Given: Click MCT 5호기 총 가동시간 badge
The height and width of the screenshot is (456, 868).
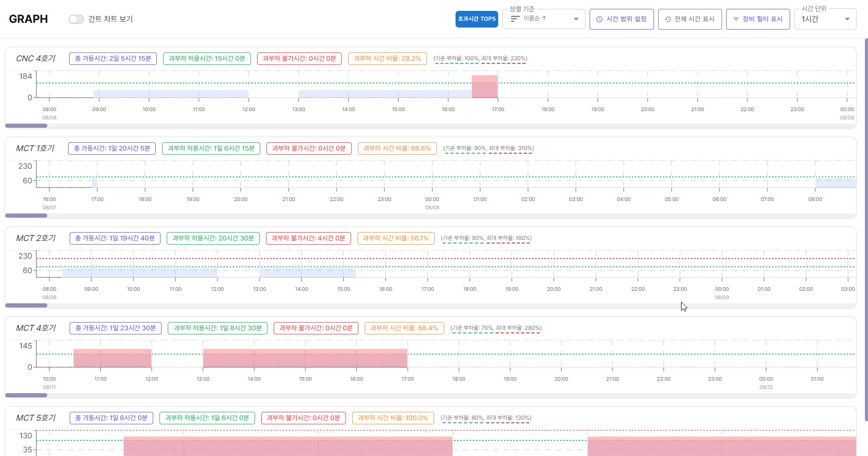Looking at the screenshot, I should tap(111, 418).
